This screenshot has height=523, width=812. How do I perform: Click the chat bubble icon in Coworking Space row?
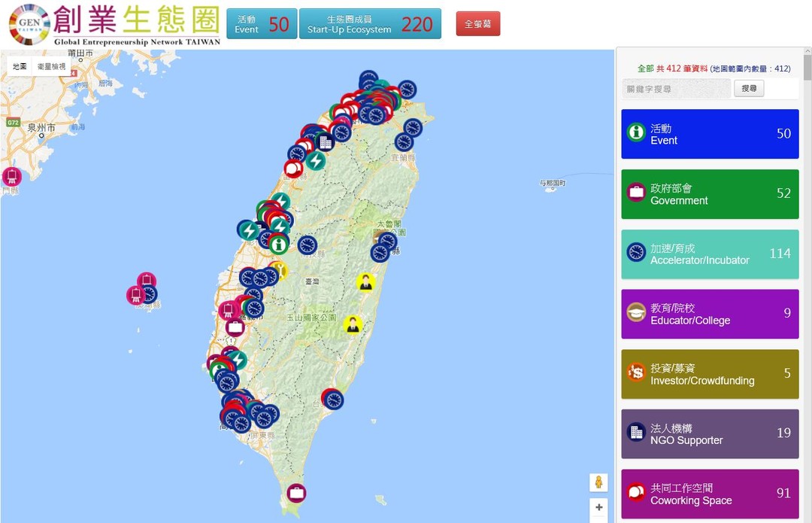[x=636, y=492]
